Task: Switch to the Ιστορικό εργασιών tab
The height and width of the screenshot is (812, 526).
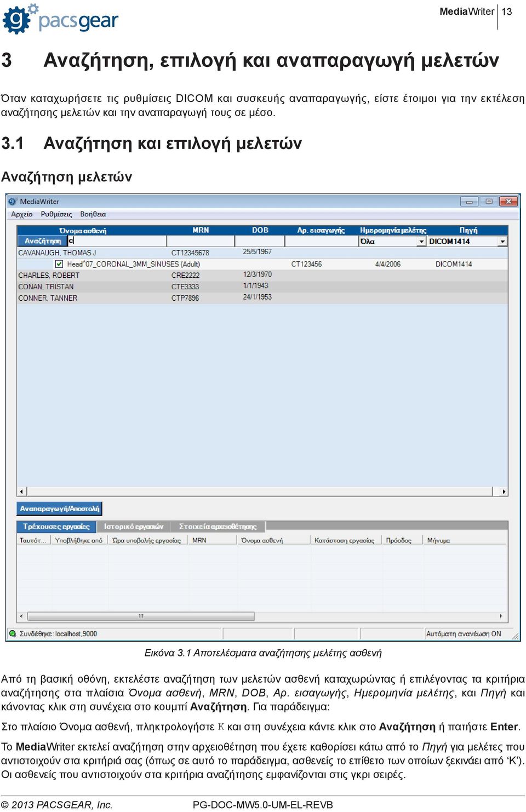Action: (x=134, y=527)
